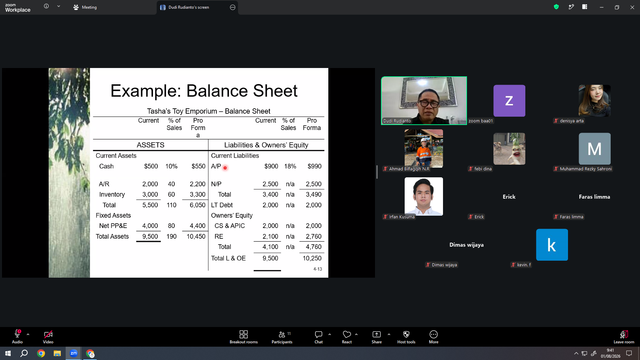Screen dimensions: 640x360
Task: Click the Zoom taskbar icon
Action: pos(73,353)
